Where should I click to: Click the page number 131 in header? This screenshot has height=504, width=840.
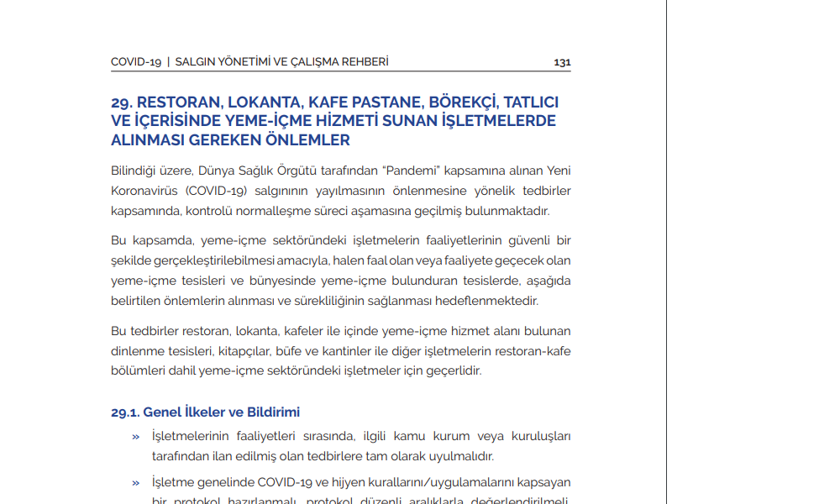pos(562,62)
